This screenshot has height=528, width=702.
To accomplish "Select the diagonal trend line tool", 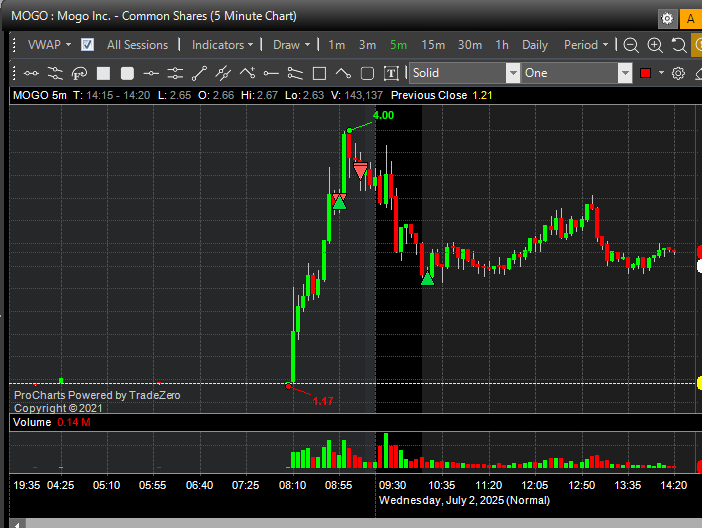I will pos(199,73).
